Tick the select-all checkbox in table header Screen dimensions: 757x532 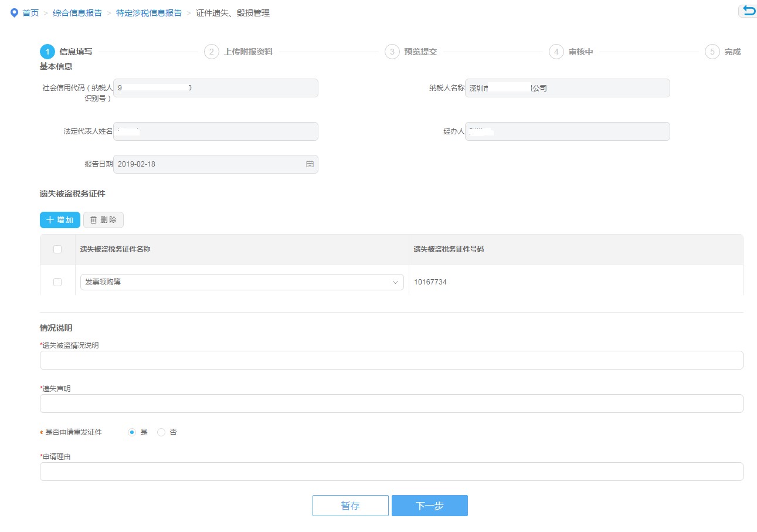[57, 249]
